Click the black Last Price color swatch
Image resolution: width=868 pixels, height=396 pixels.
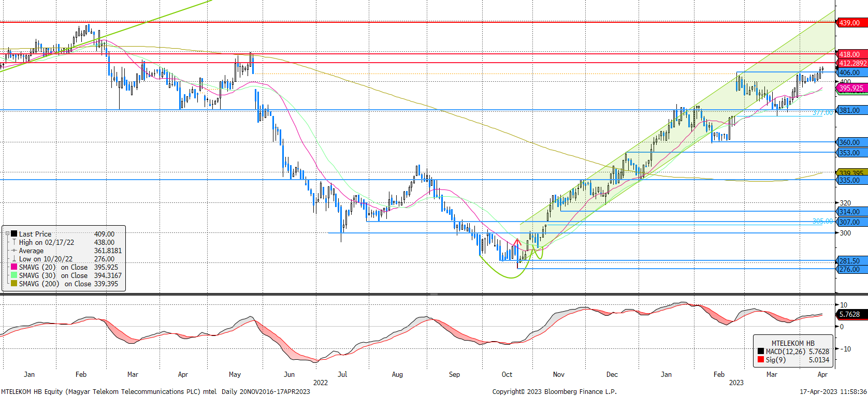point(14,234)
